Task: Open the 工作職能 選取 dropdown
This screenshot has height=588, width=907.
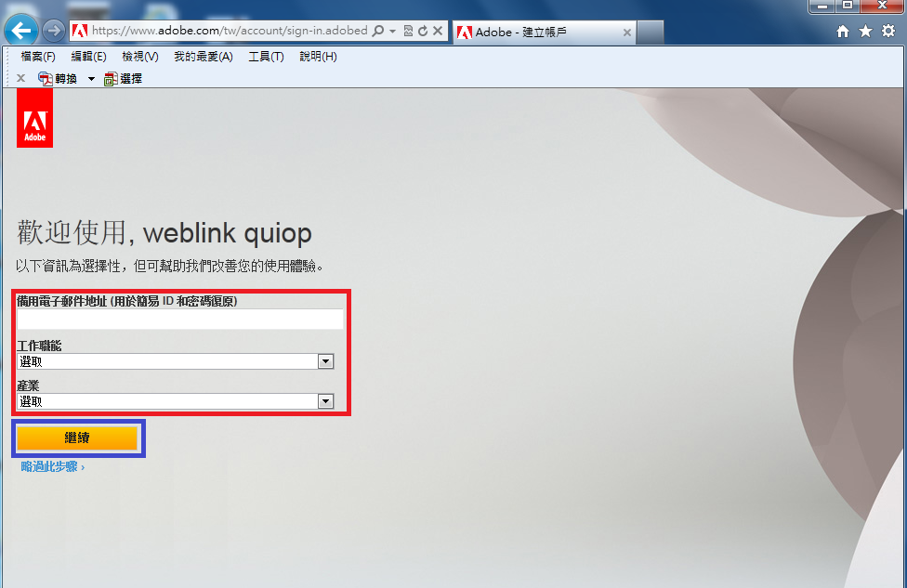Action: pyautogui.click(x=176, y=362)
